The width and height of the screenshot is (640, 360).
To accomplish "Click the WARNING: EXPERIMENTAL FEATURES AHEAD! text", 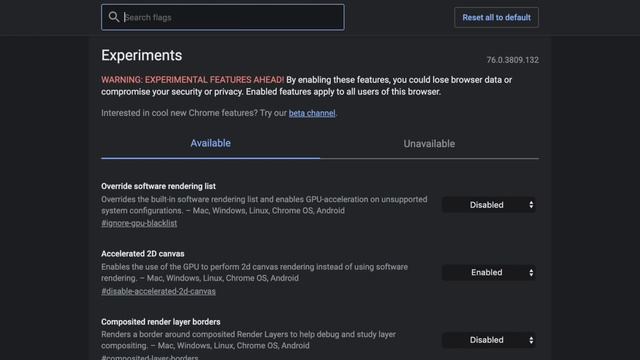I will pyautogui.click(x=193, y=80).
